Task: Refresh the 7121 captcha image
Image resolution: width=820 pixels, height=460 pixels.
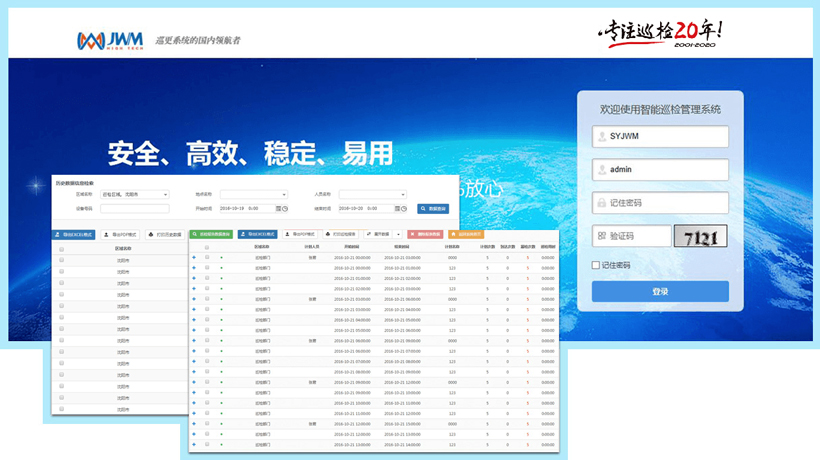Action: click(699, 236)
